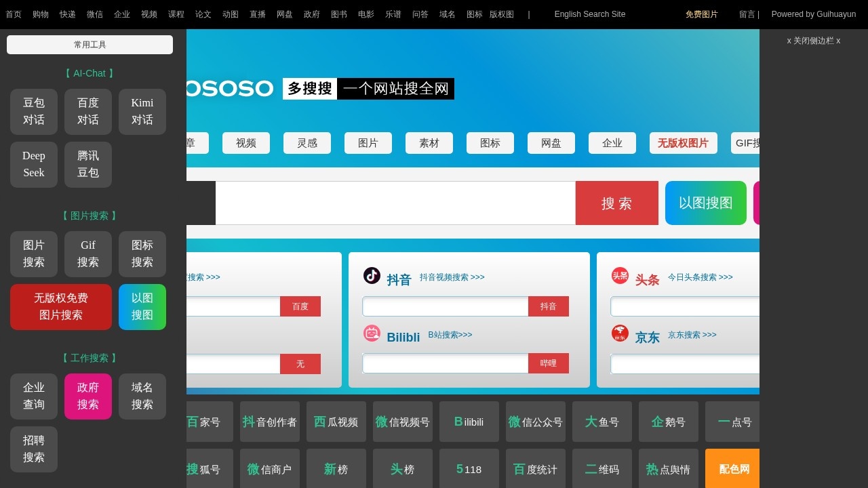868x488 pixels.
Task: Go to 版权图 in the top menu
Action: pos(502,14)
